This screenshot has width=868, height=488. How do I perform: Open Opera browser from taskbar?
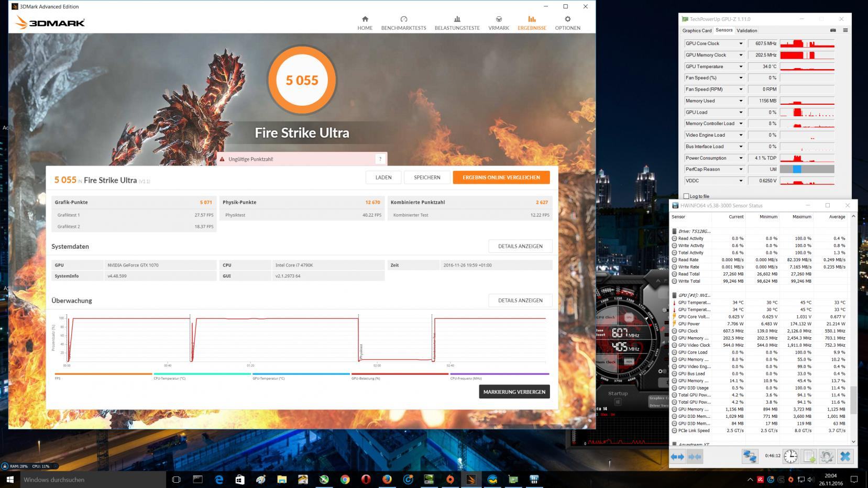[366, 479]
